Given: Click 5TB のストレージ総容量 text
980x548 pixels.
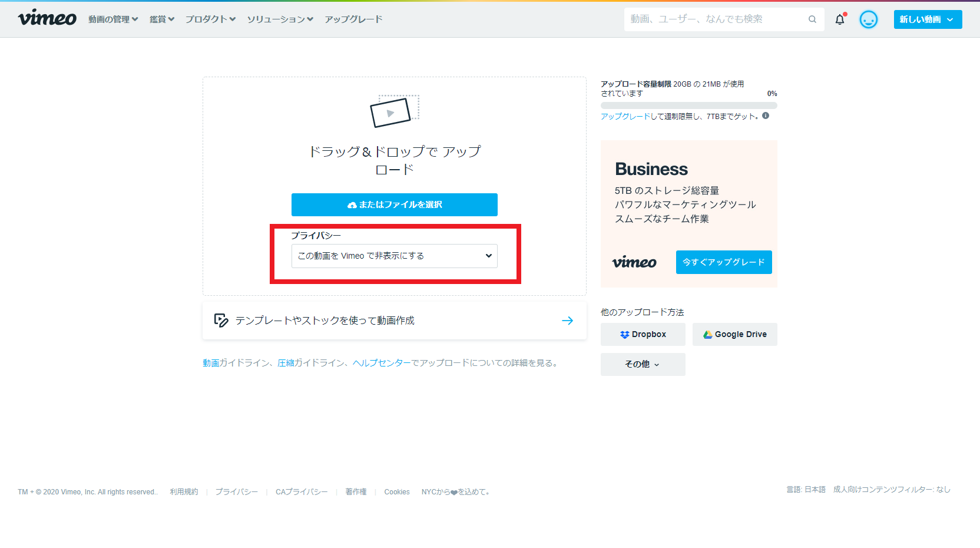Looking at the screenshot, I should (x=667, y=190).
